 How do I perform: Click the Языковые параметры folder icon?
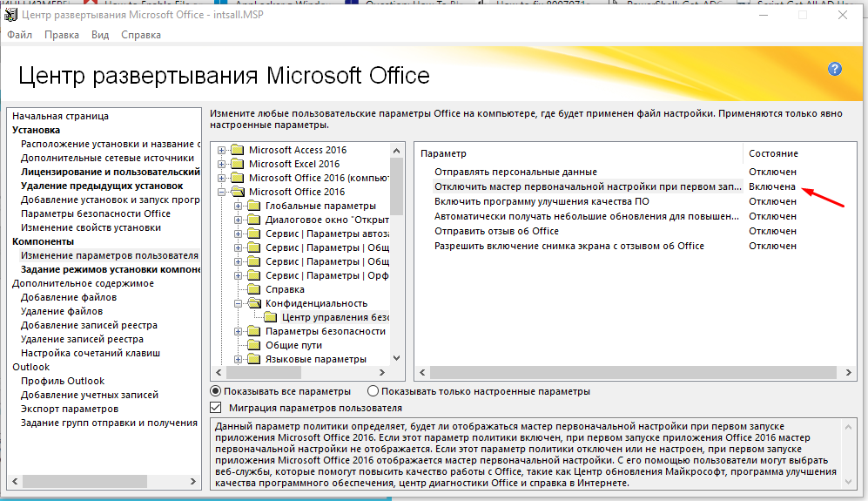(254, 359)
